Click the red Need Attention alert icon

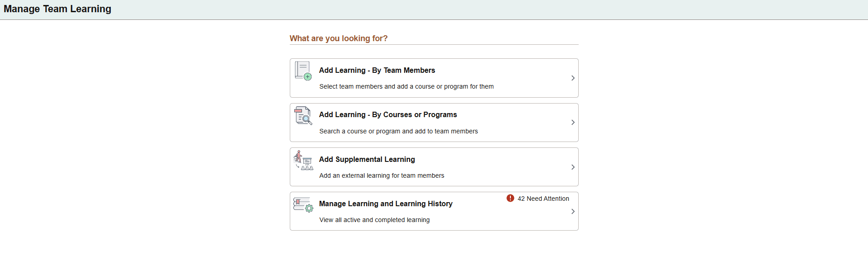510,198
